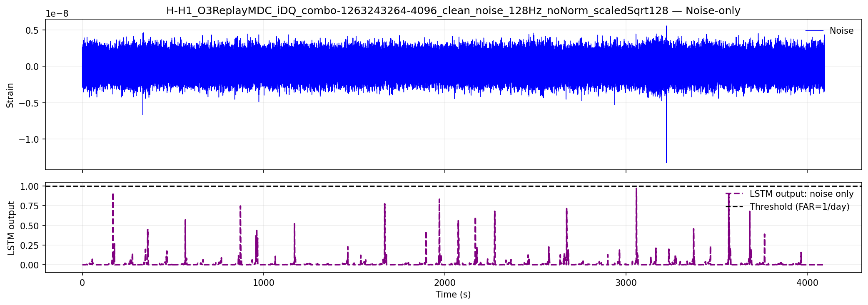
Task: Click the 'Threshold (FAR=1/day)' legend label
Action: 800,207
